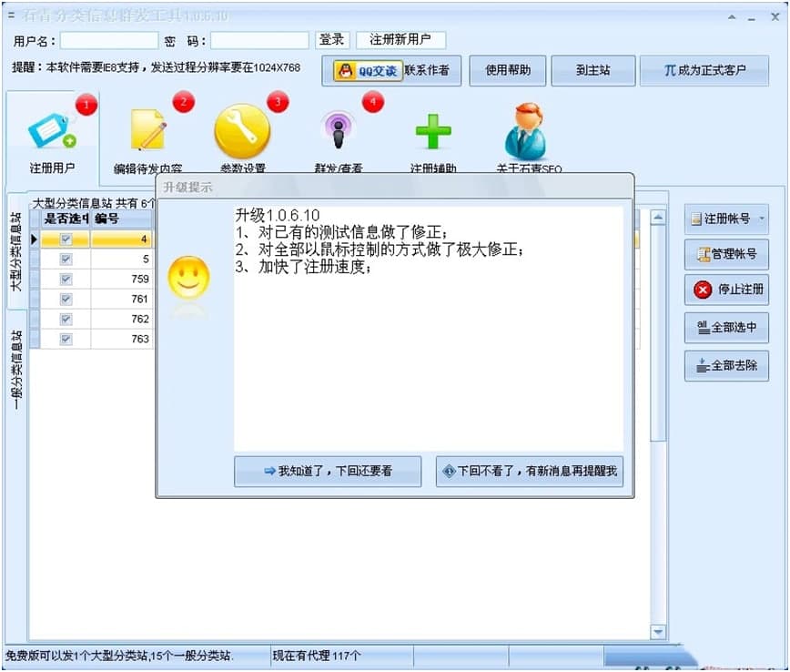Click 管理帐号 button
790x672 pixels.
click(x=726, y=254)
